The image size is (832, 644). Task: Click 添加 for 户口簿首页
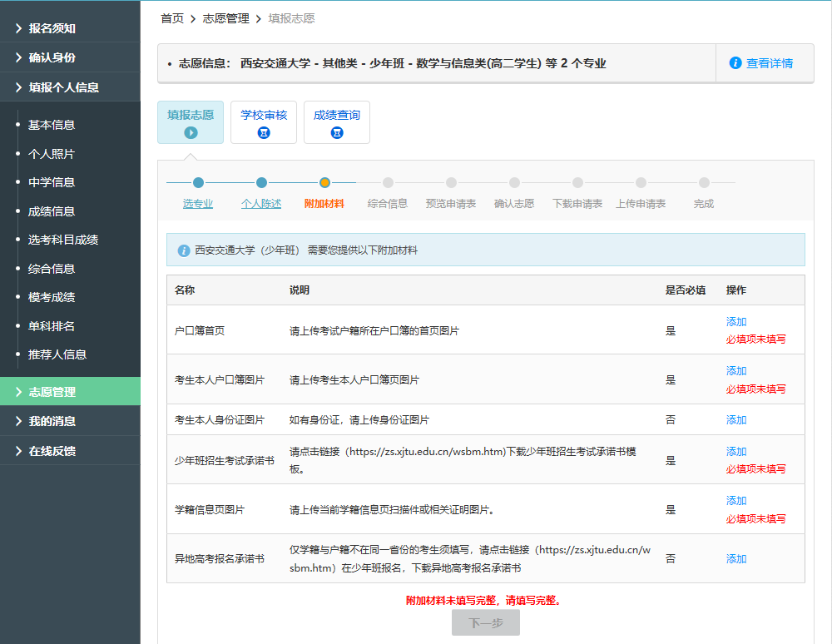pos(736,322)
